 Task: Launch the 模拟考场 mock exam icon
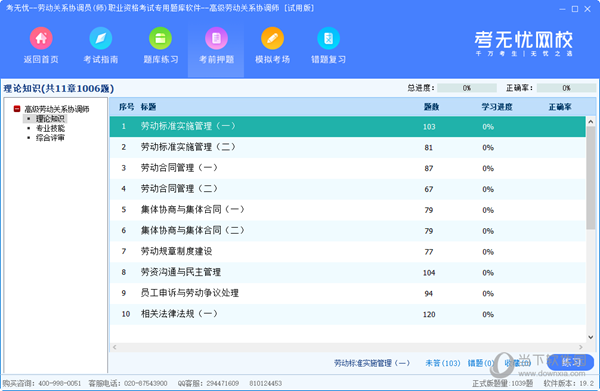coord(272,38)
